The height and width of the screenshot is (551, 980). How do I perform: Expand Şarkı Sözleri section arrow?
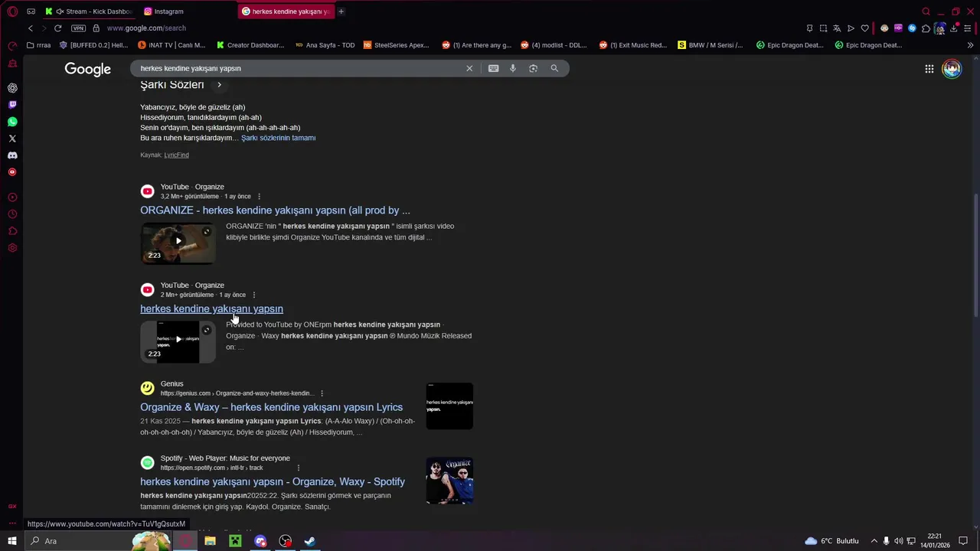click(x=219, y=85)
